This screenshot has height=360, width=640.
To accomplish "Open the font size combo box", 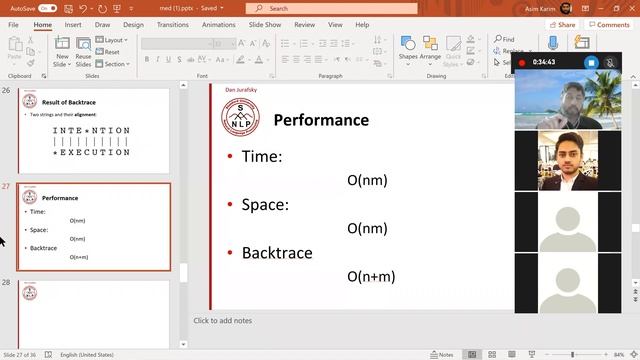I will tap(225, 43).
